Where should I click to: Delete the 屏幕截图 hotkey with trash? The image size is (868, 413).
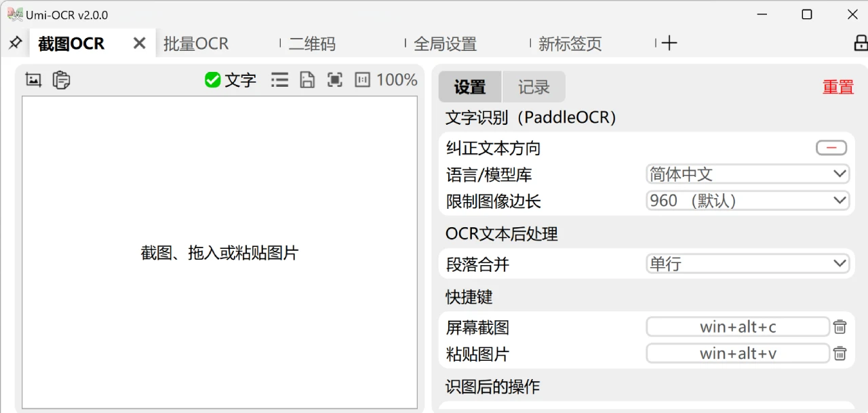840,327
